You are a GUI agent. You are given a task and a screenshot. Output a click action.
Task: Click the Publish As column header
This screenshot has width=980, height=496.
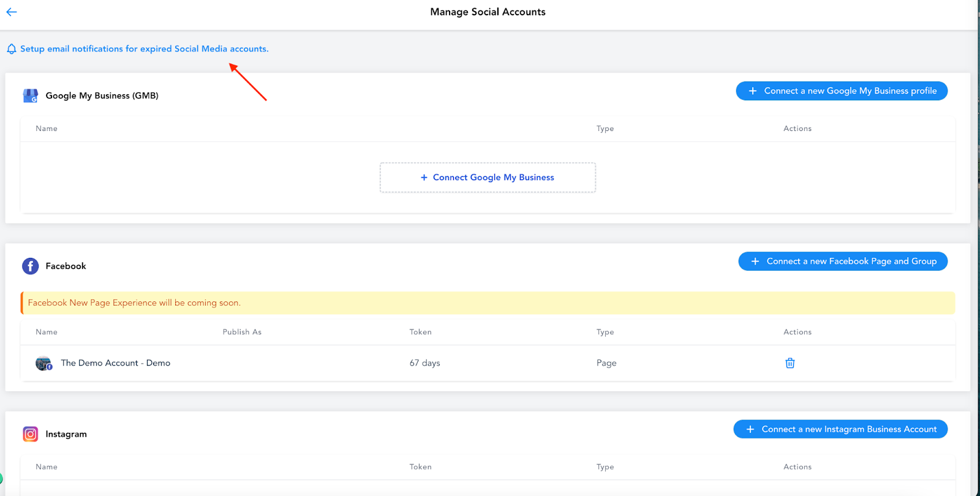[x=242, y=332]
